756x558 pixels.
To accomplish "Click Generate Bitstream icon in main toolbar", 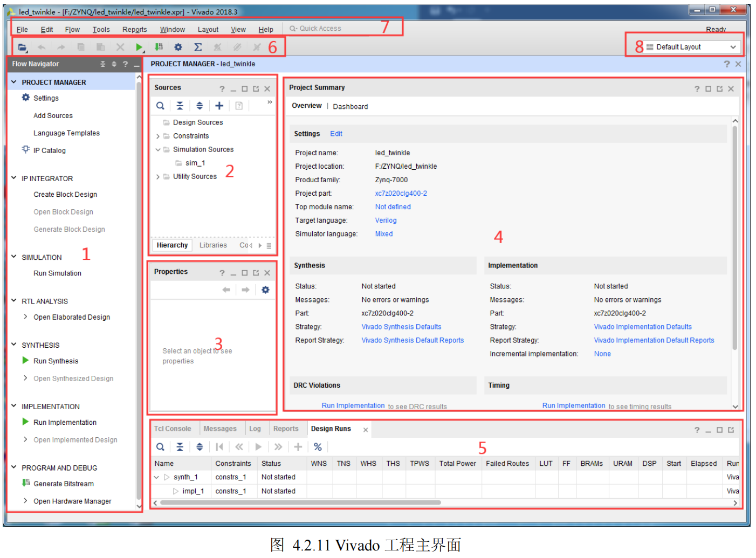I will [x=159, y=47].
